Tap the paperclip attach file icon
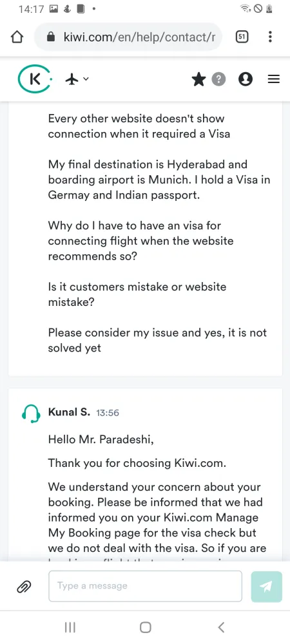Image resolution: width=290 pixels, height=644 pixels. [24, 587]
